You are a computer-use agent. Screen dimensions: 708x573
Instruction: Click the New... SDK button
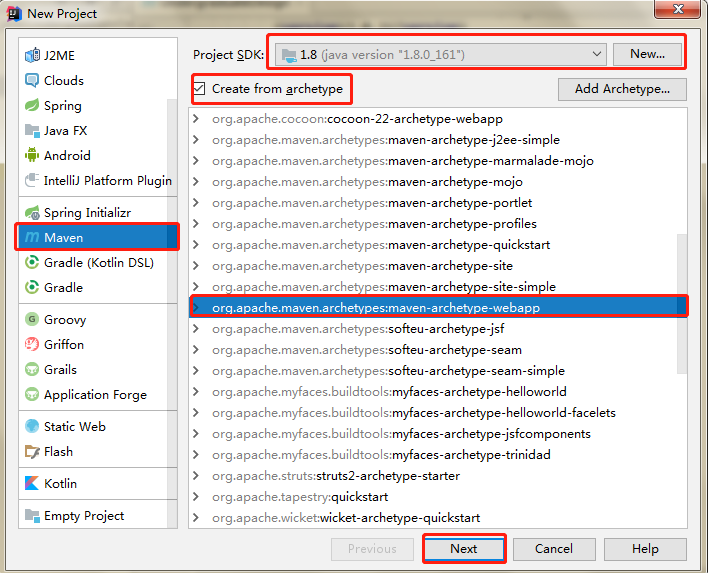click(x=647, y=54)
